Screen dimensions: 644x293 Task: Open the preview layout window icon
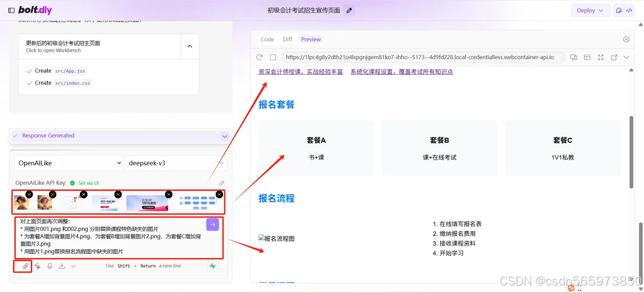[587, 57]
